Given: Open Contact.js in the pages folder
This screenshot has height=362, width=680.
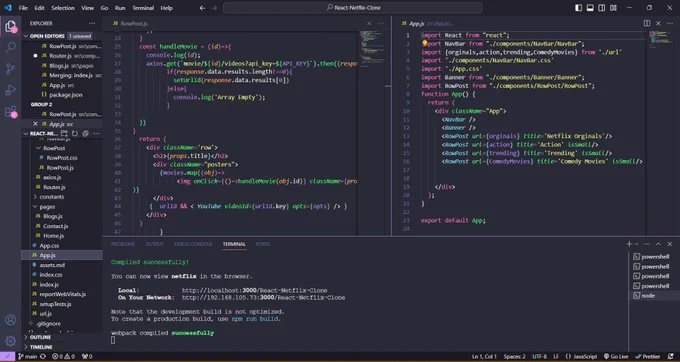Looking at the screenshot, I should pyautogui.click(x=56, y=226).
